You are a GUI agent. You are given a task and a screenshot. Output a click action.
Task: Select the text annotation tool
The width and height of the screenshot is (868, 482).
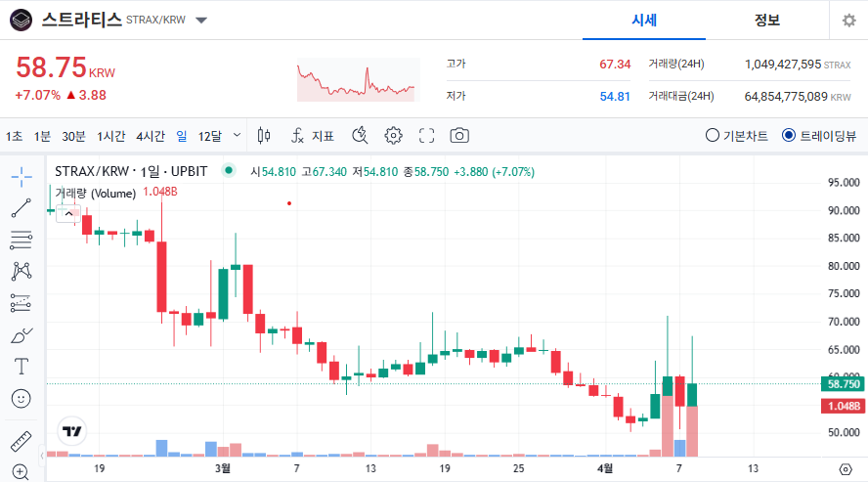(22, 367)
